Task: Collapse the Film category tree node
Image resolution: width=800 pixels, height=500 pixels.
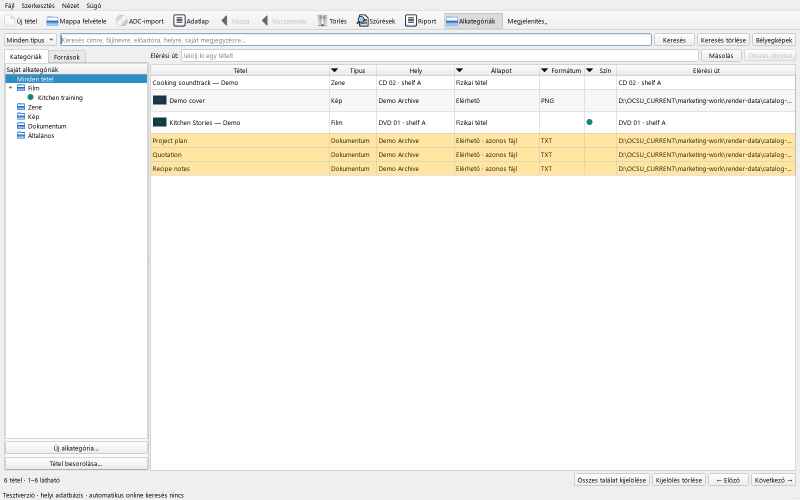Action: [x=10, y=88]
